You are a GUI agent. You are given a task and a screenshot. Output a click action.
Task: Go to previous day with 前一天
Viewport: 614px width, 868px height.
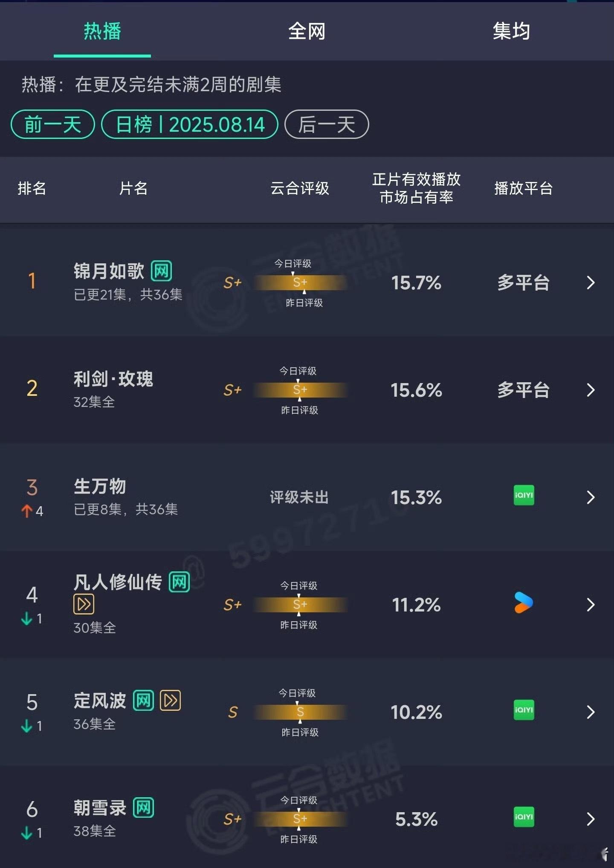coord(53,124)
